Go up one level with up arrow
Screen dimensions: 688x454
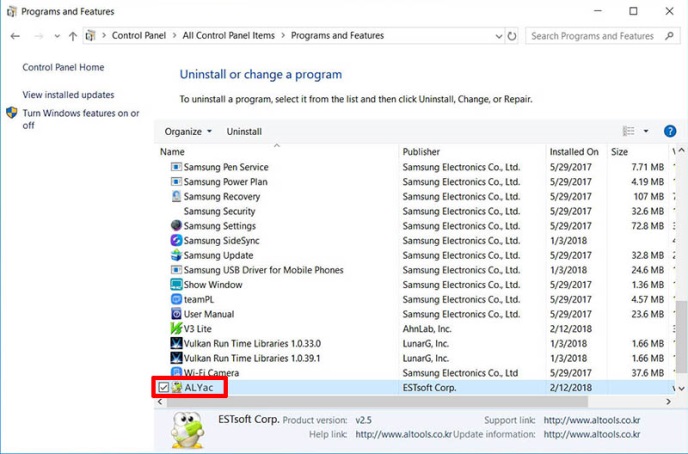point(73,36)
